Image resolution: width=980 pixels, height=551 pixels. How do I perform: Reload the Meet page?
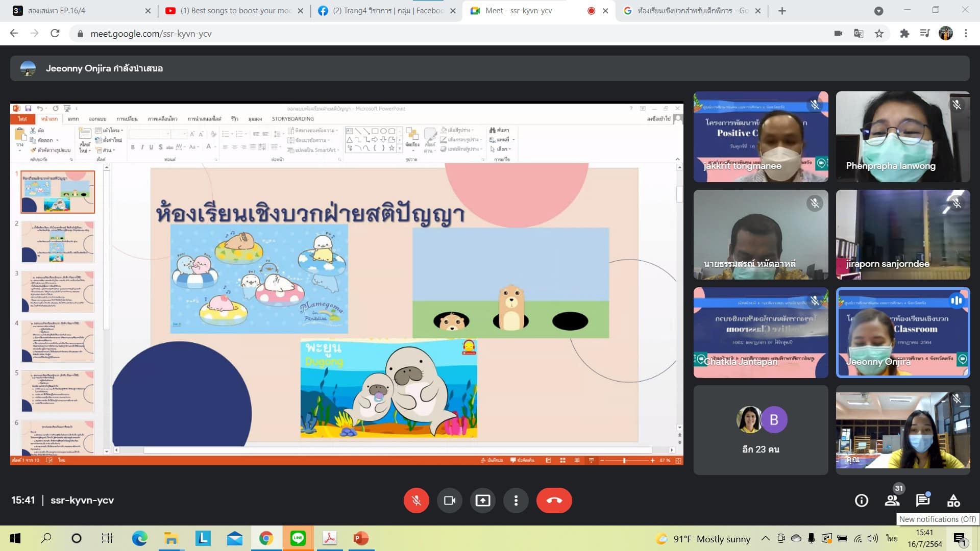pos(55,34)
